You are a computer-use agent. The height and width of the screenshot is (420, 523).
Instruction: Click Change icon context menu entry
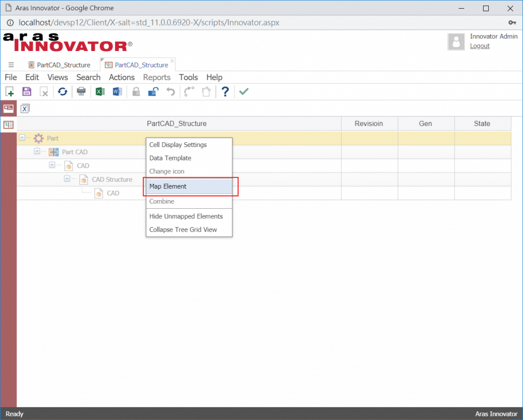189,171
